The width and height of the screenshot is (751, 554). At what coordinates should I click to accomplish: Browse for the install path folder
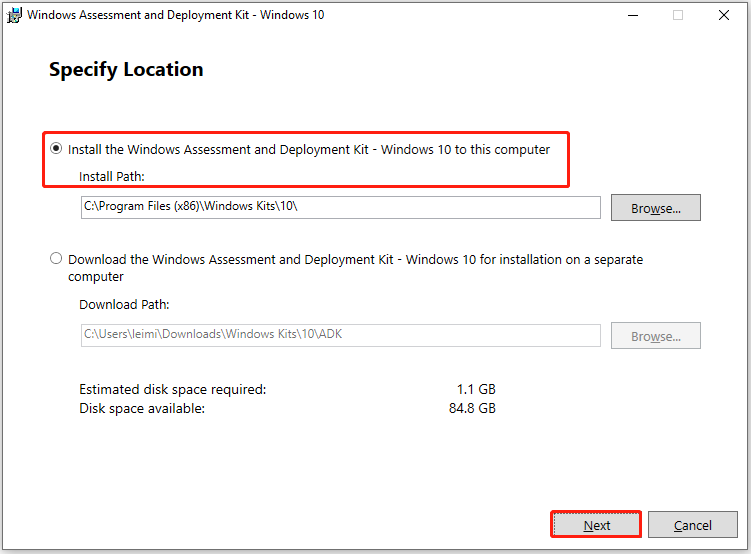click(x=655, y=207)
